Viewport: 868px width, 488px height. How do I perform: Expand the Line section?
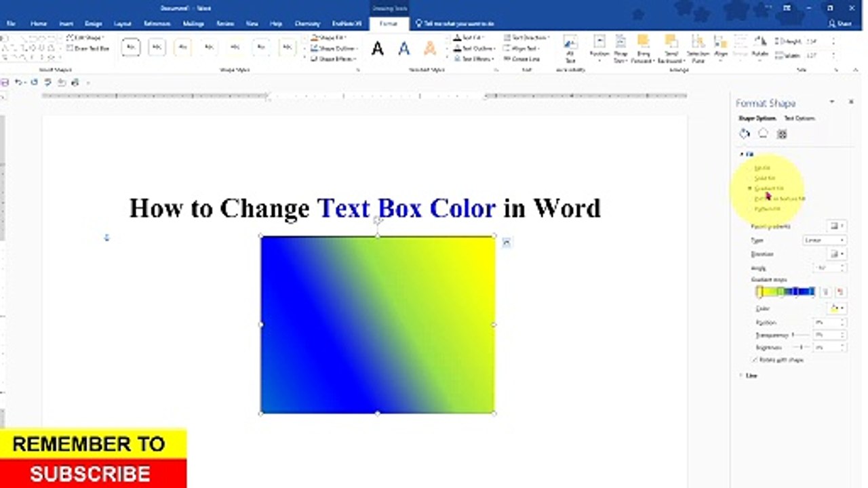tap(748, 375)
